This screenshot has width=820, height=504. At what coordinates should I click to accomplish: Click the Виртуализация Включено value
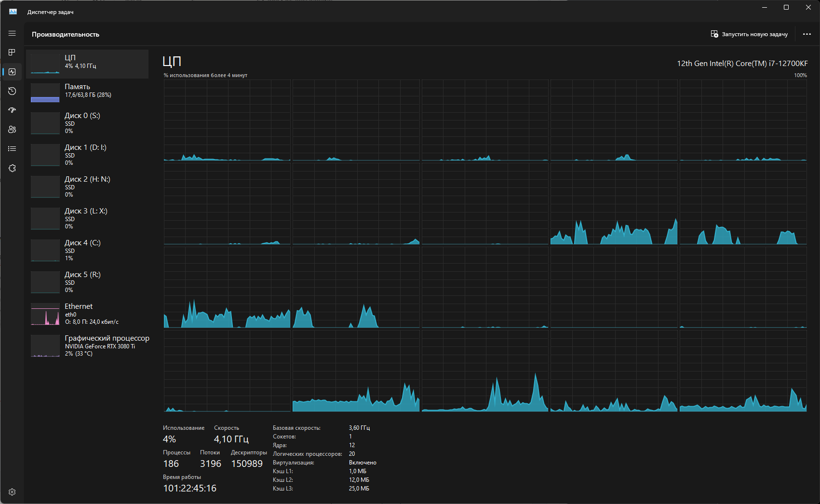pos(363,463)
